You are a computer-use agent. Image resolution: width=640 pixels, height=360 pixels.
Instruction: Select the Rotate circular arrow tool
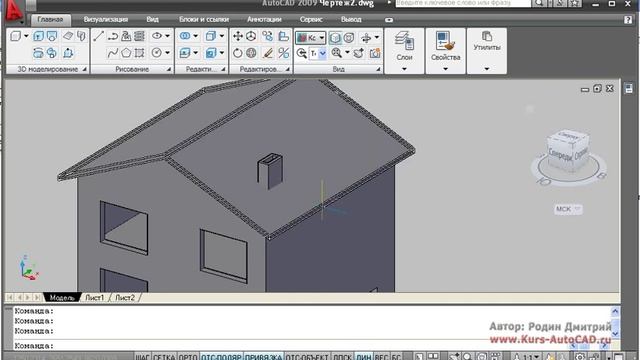pyautogui.click(x=238, y=53)
